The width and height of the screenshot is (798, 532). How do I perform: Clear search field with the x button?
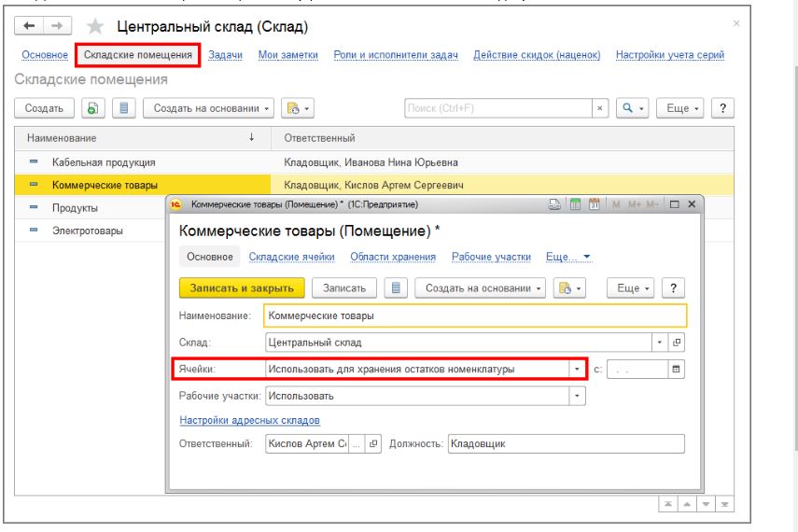pos(600,108)
